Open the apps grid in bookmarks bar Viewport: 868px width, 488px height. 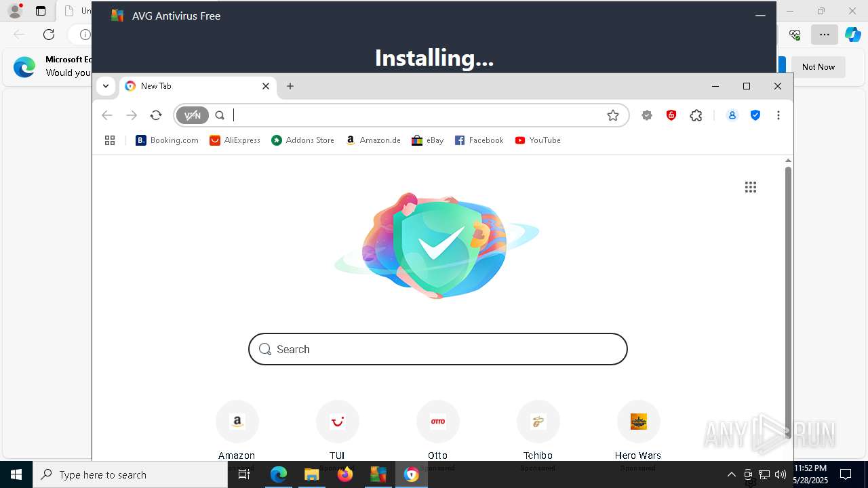[110, 140]
